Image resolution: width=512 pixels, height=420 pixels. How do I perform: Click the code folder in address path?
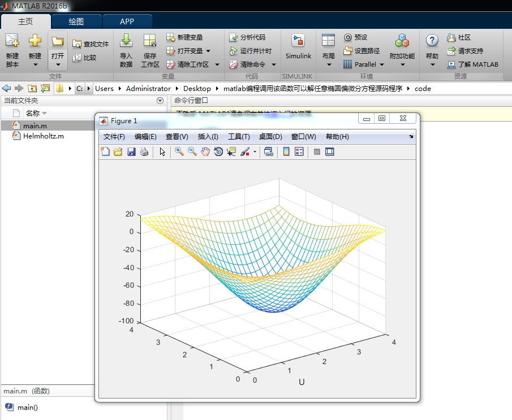pos(423,88)
